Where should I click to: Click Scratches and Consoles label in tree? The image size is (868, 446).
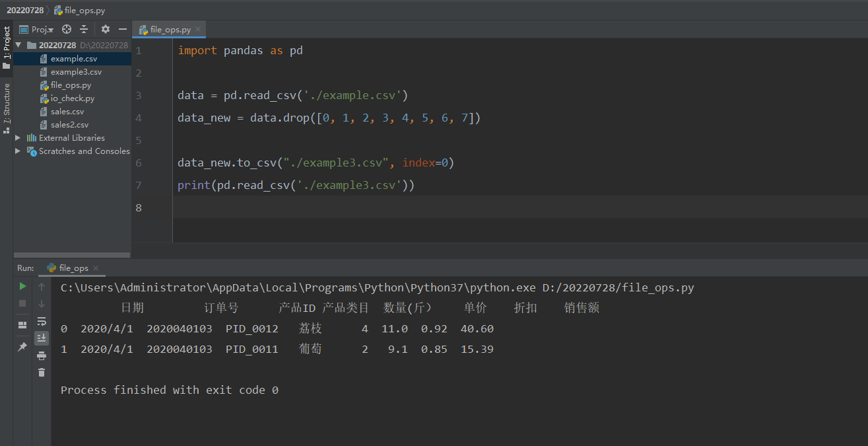tap(84, 151)
